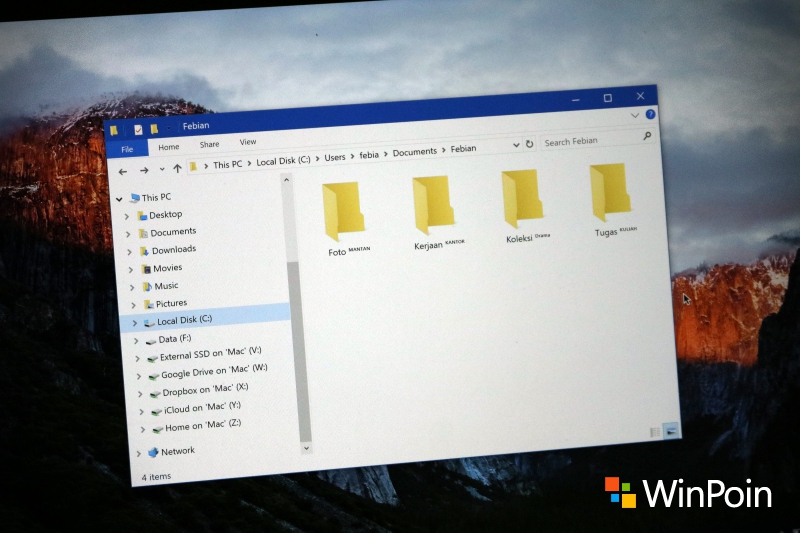Expand the Network tree node
This screenshot has width=800, height=533.
138,453
